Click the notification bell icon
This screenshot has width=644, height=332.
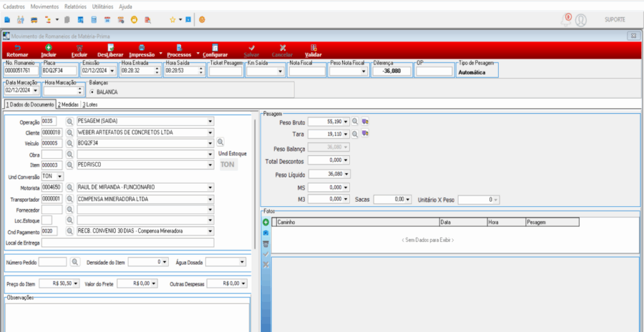(566, 19)
